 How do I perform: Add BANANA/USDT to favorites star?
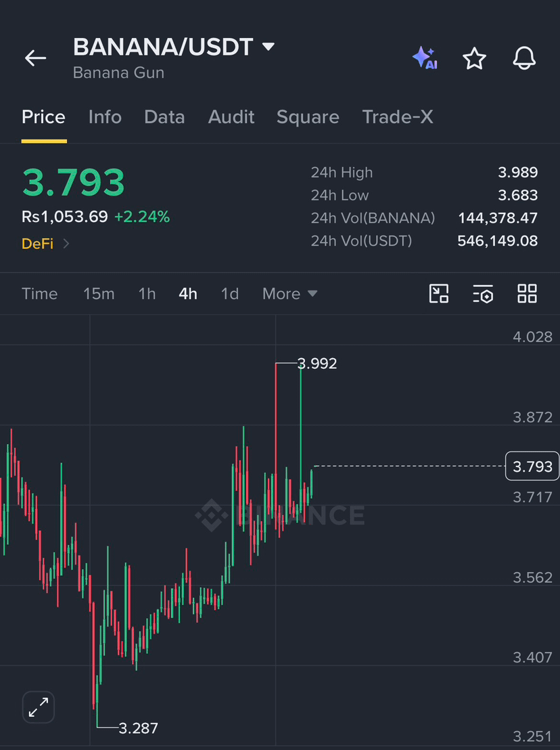[x=475, y=58]
